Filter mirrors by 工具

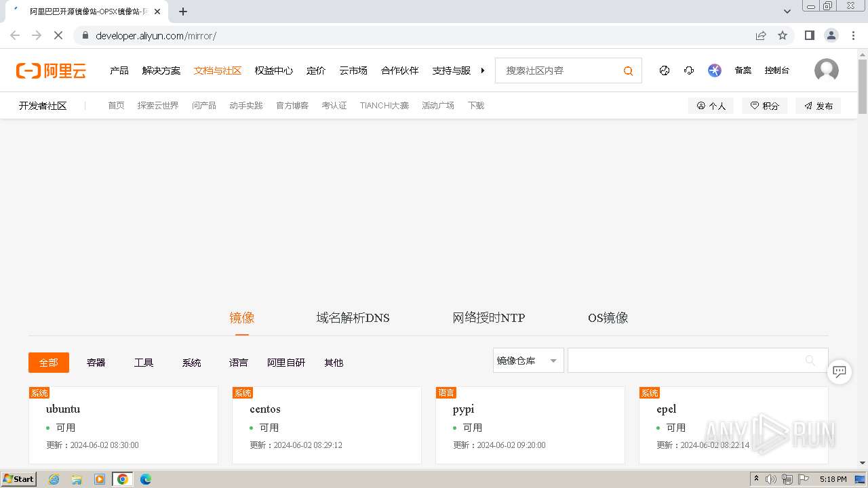point(144,363)
